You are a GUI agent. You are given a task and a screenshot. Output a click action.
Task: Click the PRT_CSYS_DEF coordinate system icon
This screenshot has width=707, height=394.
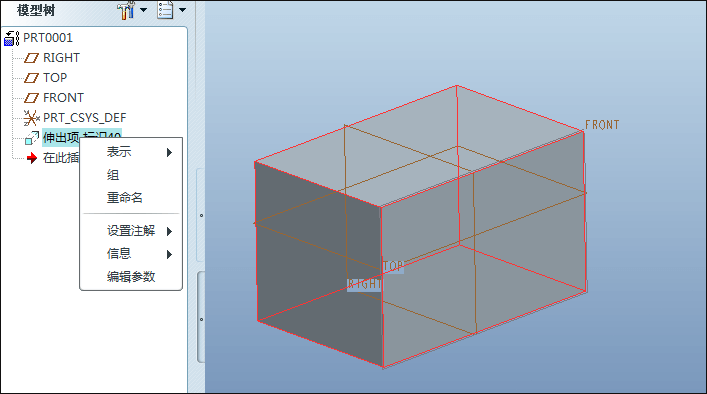point(32,118)
